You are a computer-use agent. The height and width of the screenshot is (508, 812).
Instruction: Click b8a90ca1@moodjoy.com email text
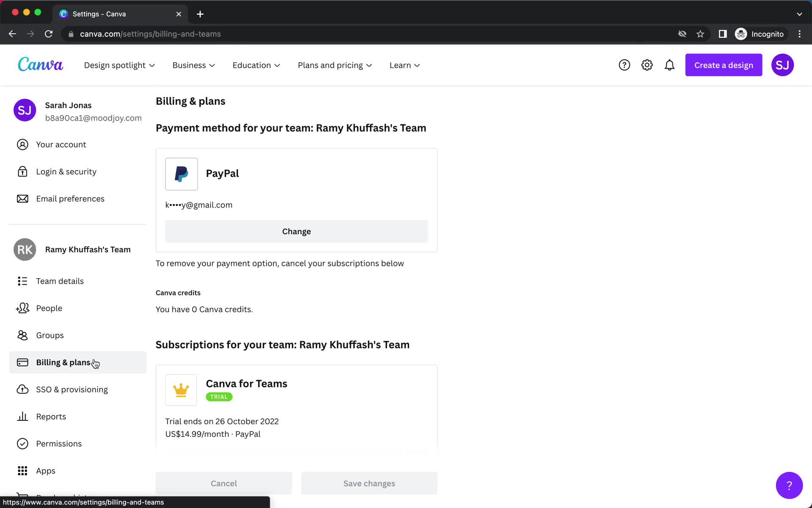pos(93,118)
